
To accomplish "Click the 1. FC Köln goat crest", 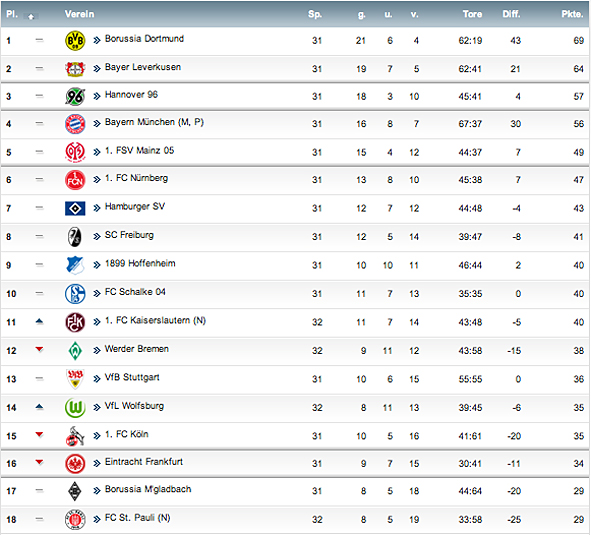I will click(75, 437).
